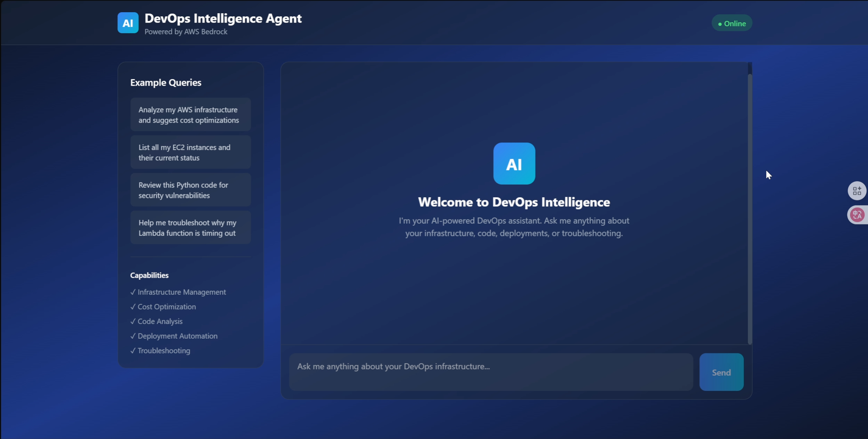
Task: Select the AWS infrastructure cost optimization query
Action: 190,115
